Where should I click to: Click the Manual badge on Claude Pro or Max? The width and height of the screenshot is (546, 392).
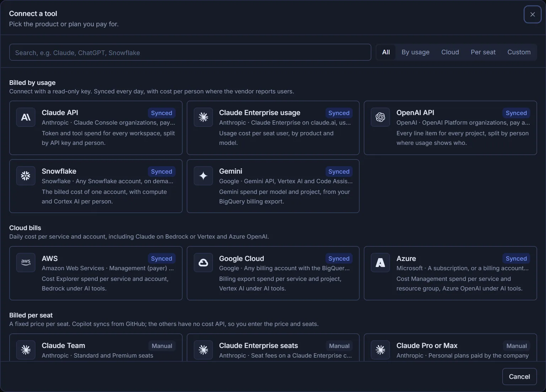[x=516, y=346]
